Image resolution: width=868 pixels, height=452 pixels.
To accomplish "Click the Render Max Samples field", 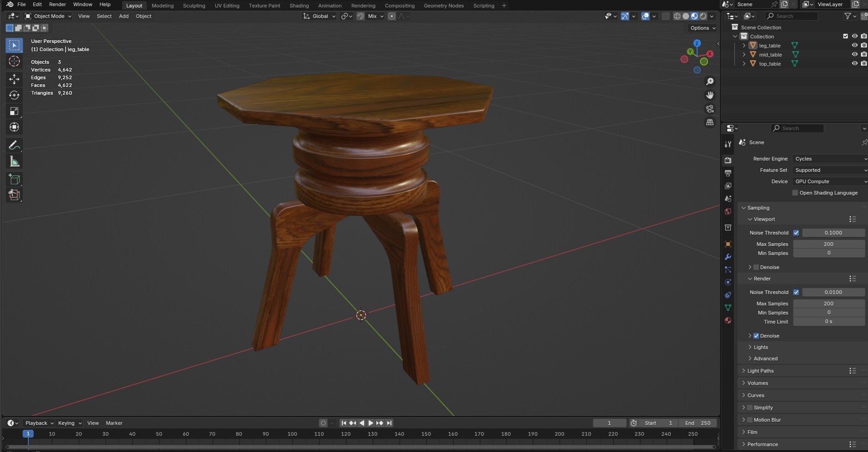I will tap(829, 304).
